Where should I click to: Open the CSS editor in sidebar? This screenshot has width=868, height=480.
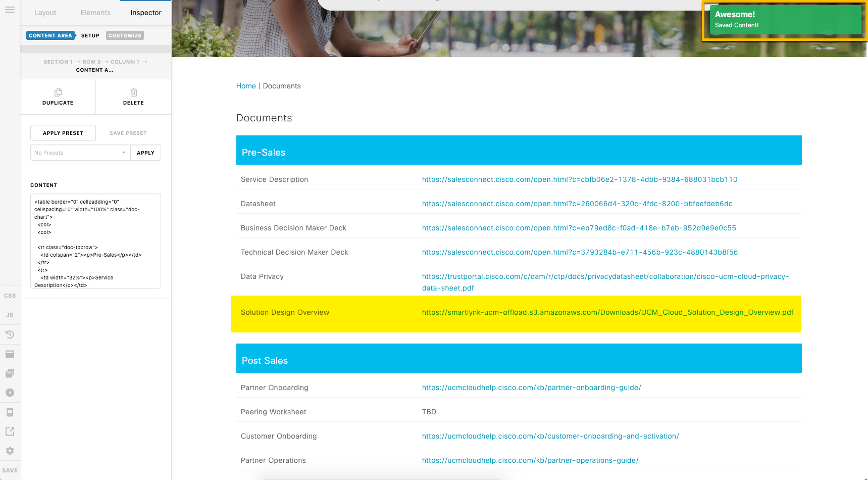10,296
